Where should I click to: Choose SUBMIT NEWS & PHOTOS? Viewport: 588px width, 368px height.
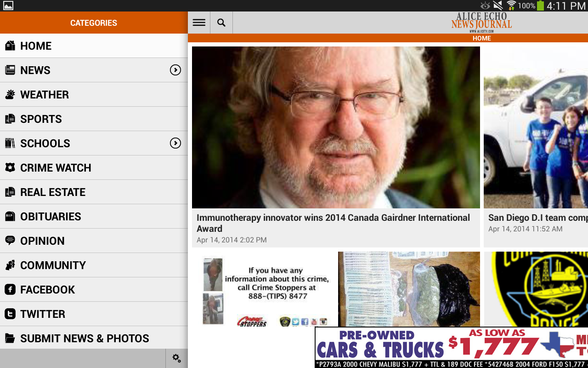[94, 338]
